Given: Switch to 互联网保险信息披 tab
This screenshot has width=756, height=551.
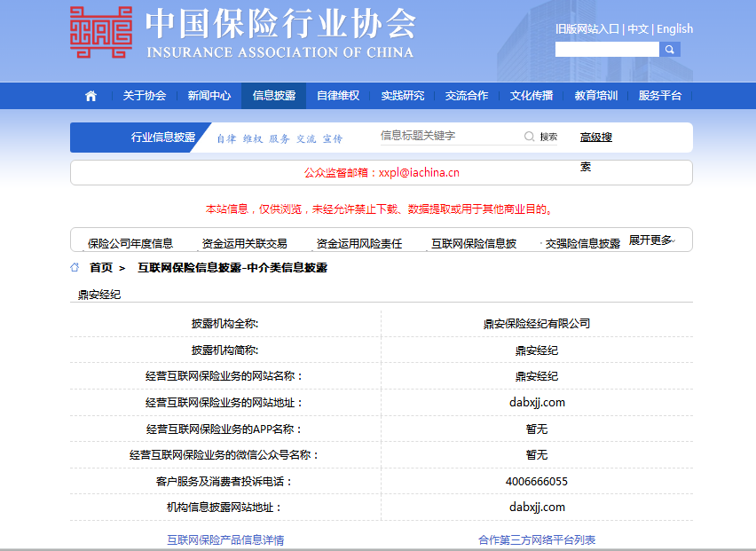Looking at the screenshot, I should pos(474,243).
